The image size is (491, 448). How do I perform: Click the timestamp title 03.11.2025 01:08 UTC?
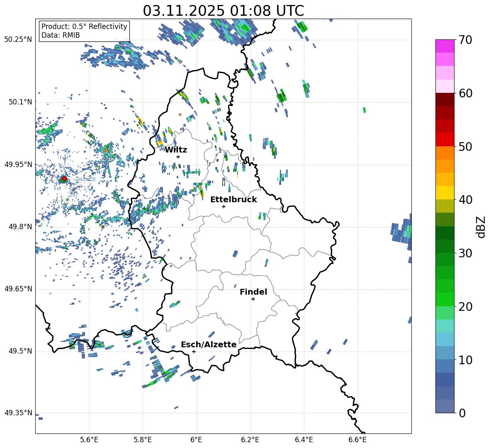(x=223, y=10)
